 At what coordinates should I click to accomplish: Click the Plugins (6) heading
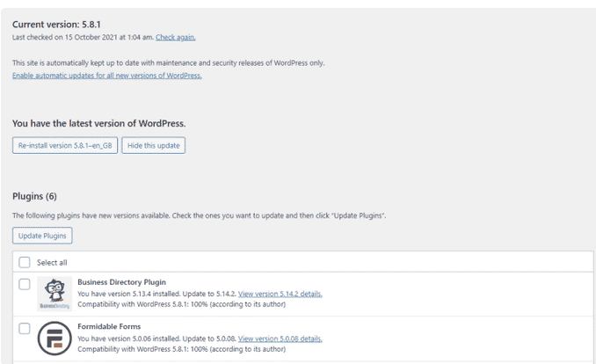34,196
